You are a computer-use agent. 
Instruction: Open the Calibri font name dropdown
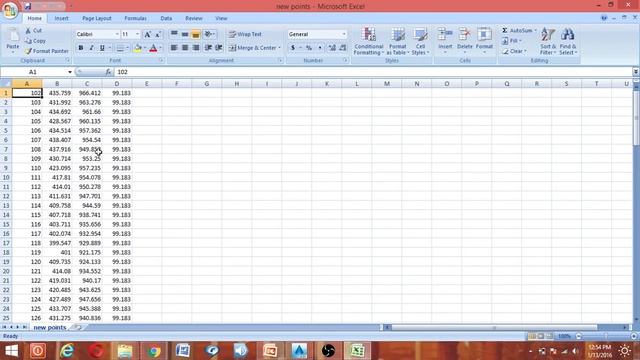(117, 34)
